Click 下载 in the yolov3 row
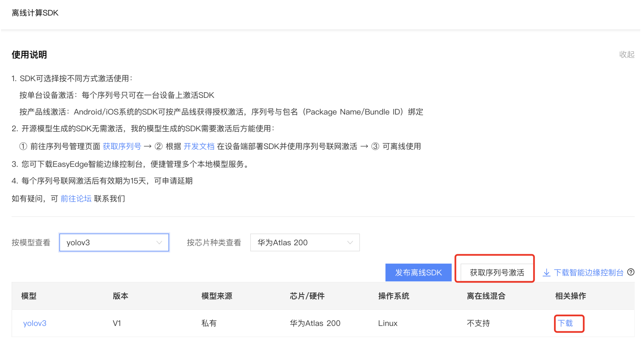Viewport: 644px width, 347px height. pyautogui.click(x=565, y=323)
